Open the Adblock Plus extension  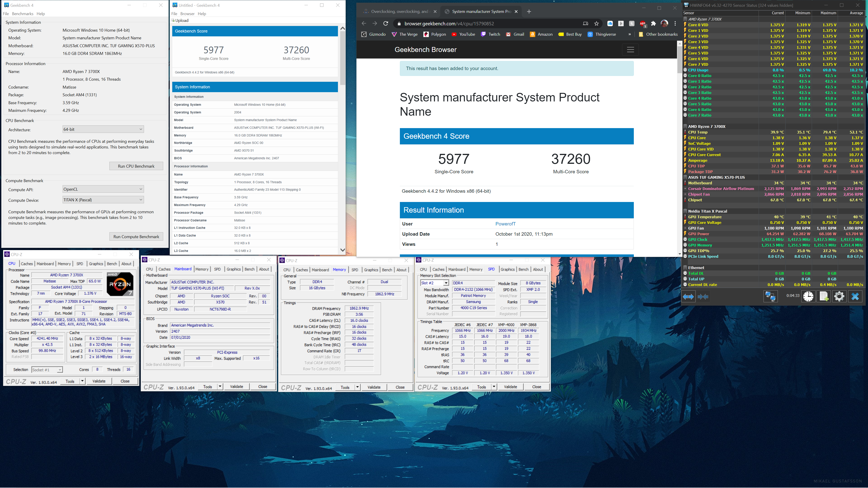[643, 23]
